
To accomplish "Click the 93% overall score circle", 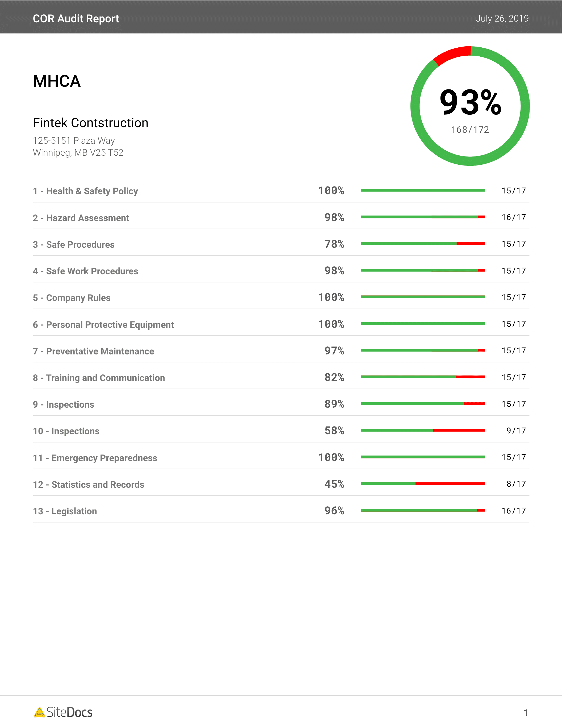I will [x=470, y=106].
